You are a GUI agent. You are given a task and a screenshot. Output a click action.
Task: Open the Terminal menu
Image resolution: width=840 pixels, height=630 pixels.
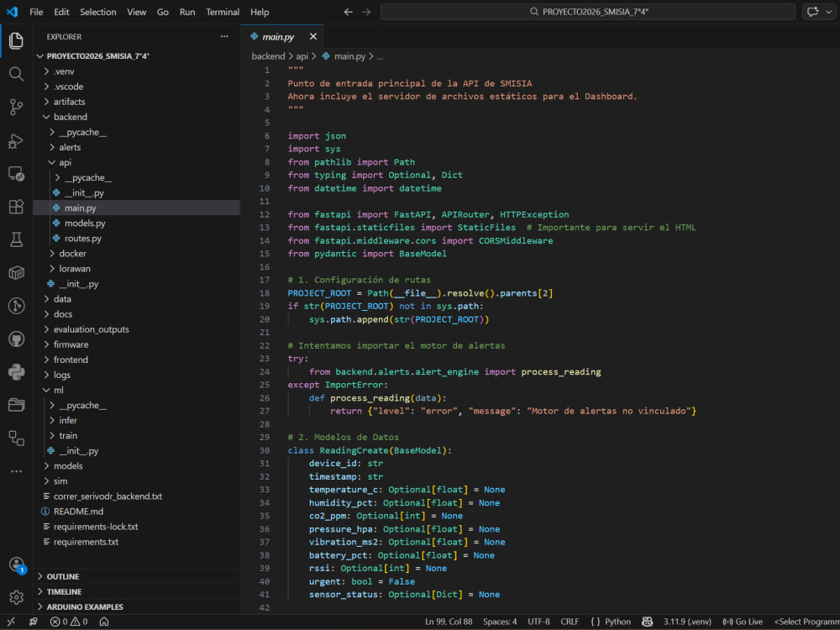223,12
